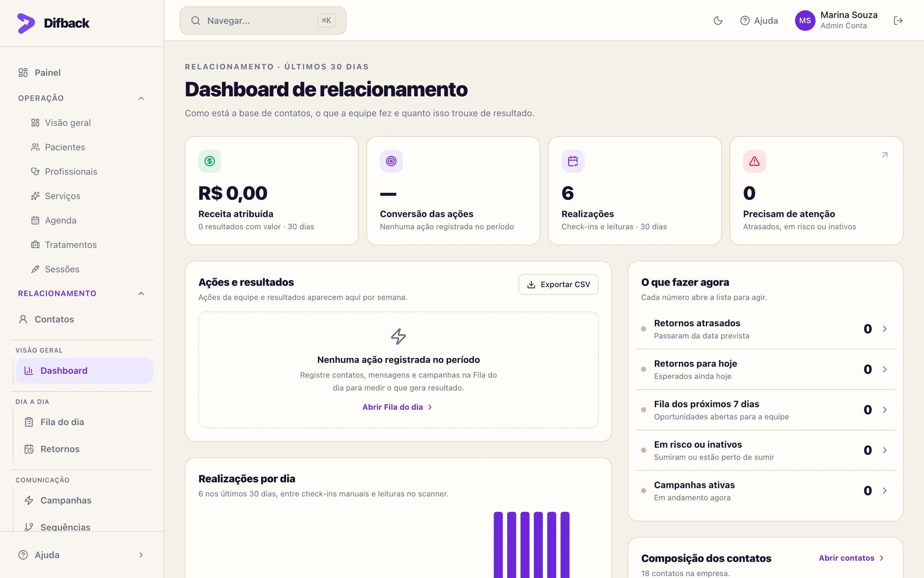The height and width of the screenshot is (578, 924).
Task: Click the Receita atribuída dollar icon
Action: coord(210,161)
